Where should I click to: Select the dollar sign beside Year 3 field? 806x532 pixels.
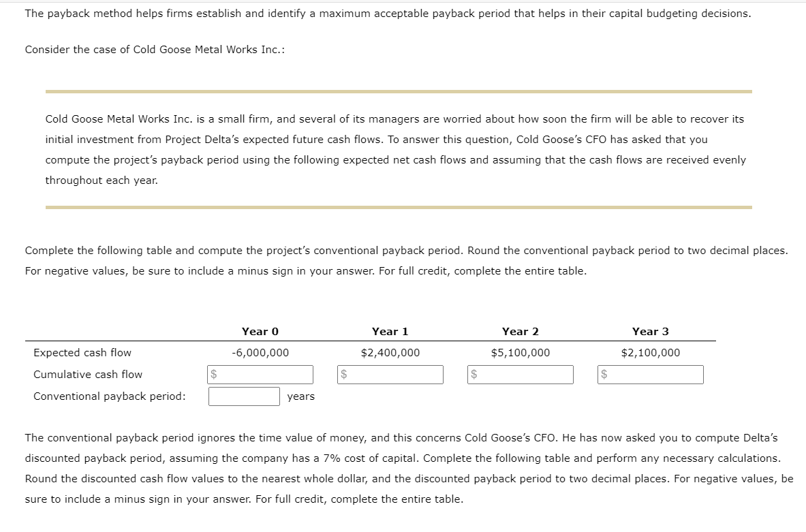coord(602,374)
